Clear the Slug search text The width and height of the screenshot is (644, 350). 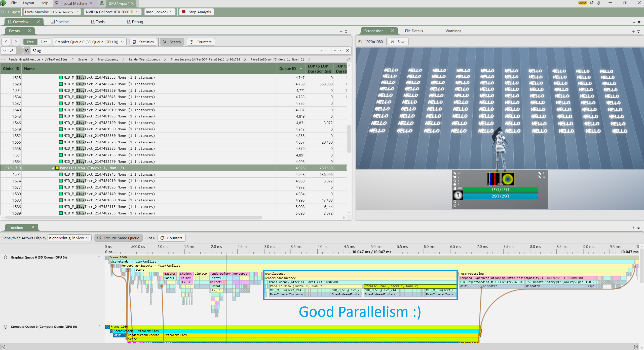pos(321,51)
